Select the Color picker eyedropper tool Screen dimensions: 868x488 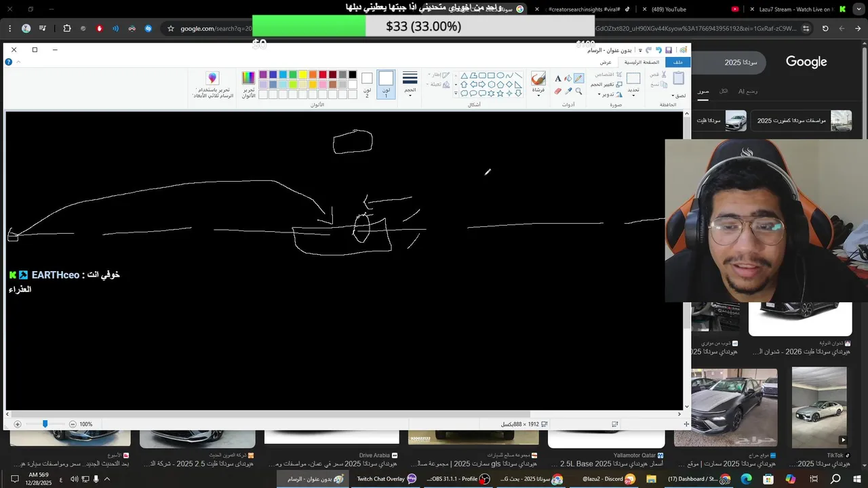point(568,91)
